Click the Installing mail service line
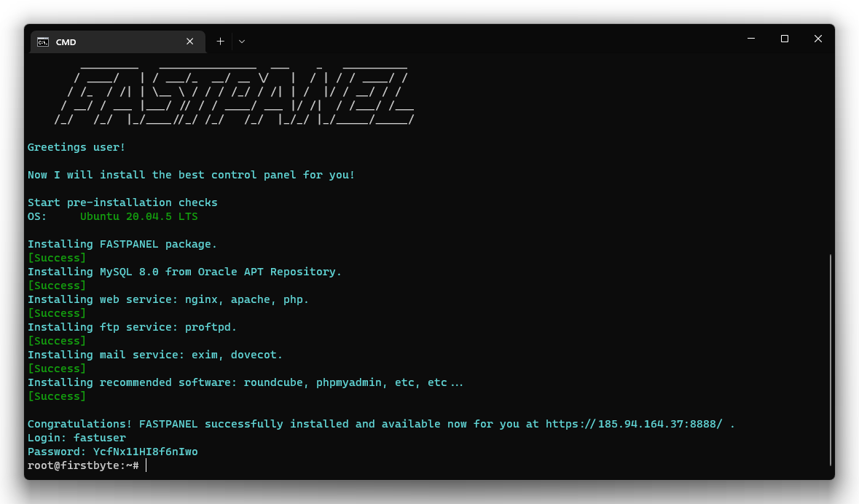This screenshot has width=859, height=504. pyautogui.click(x=154, y=355)
